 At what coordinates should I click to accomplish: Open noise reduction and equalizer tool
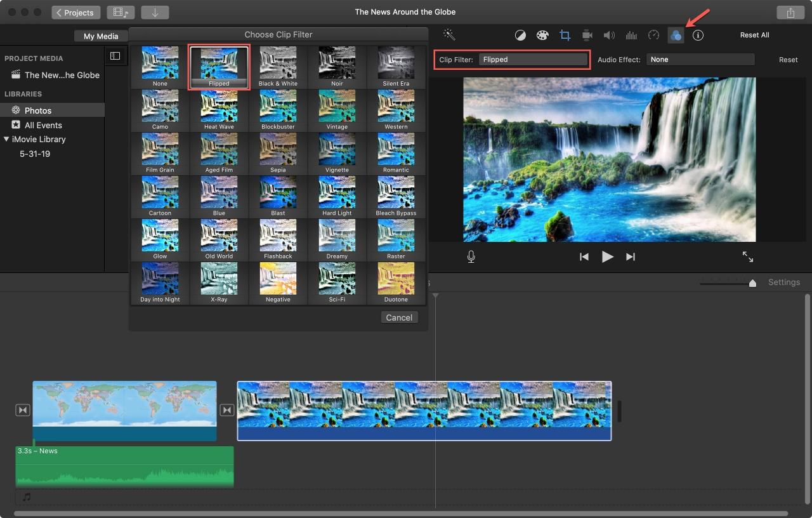pos(631,36)
